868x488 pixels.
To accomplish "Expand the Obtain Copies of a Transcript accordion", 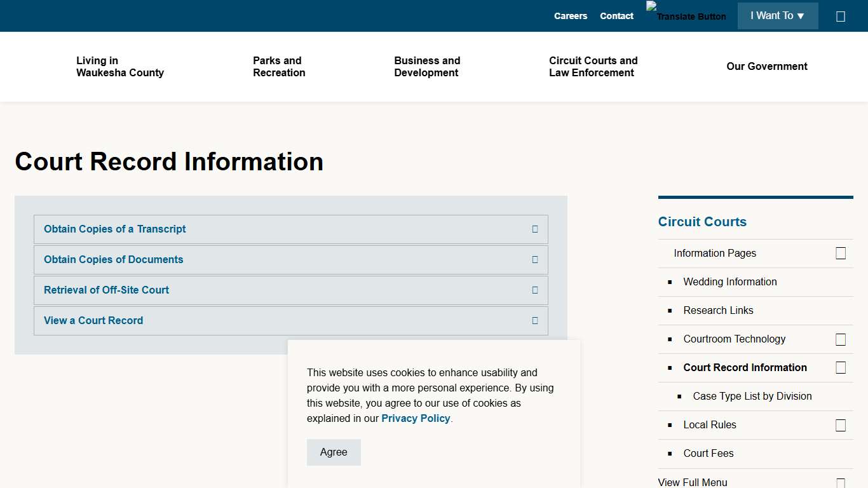I will (x=114, y=229).
